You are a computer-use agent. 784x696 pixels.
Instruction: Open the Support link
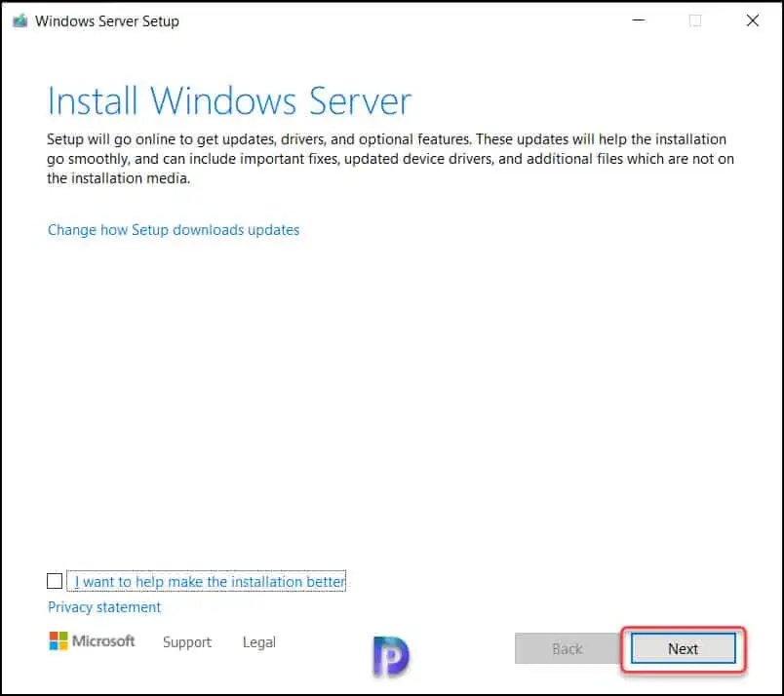pos(187,642)
